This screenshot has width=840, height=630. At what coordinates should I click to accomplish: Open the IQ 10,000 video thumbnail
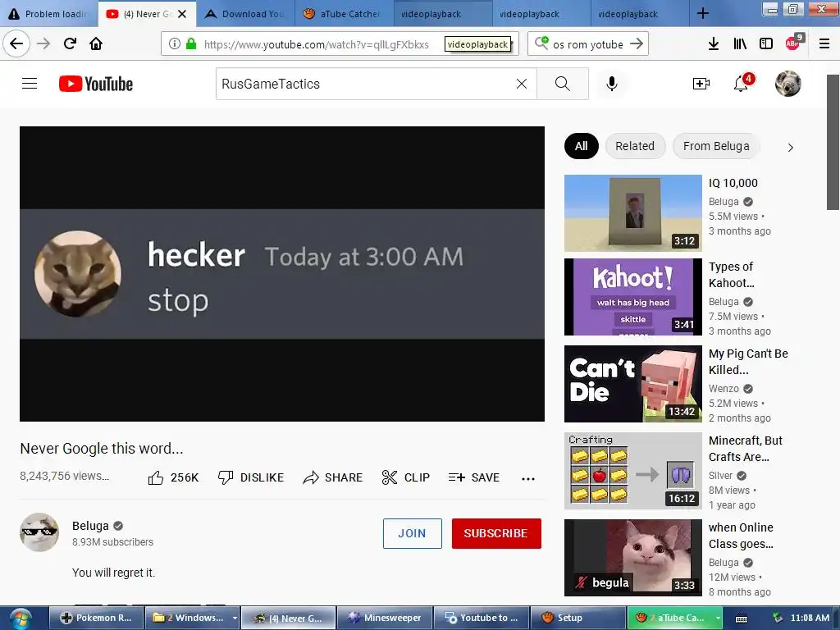click(632, 213)
